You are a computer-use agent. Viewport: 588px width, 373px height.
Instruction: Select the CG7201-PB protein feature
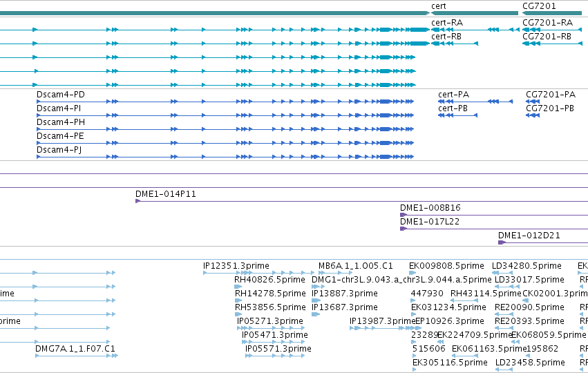[533, 115]
